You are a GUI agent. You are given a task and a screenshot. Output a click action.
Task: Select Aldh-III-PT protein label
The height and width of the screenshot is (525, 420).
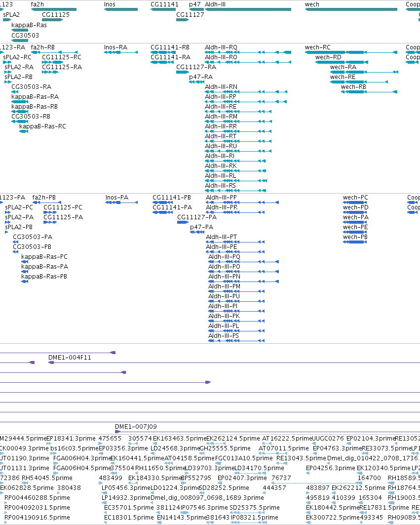pos(221,237)
